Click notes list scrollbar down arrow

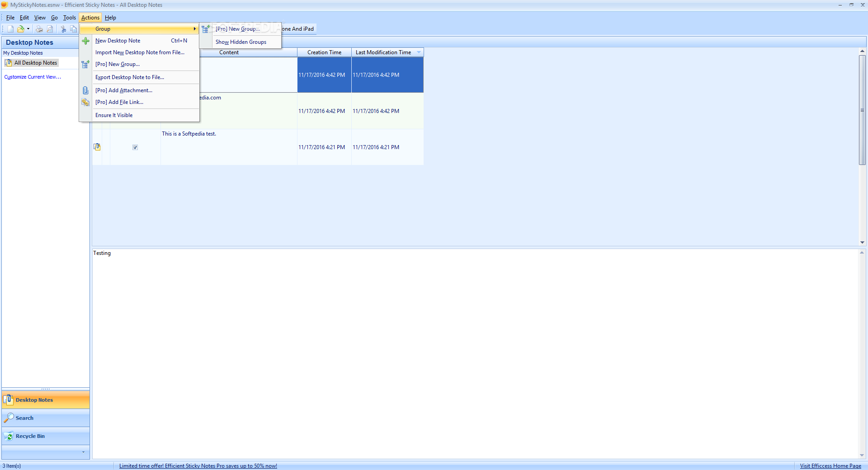pyautogui.click(x=862, y=243)
